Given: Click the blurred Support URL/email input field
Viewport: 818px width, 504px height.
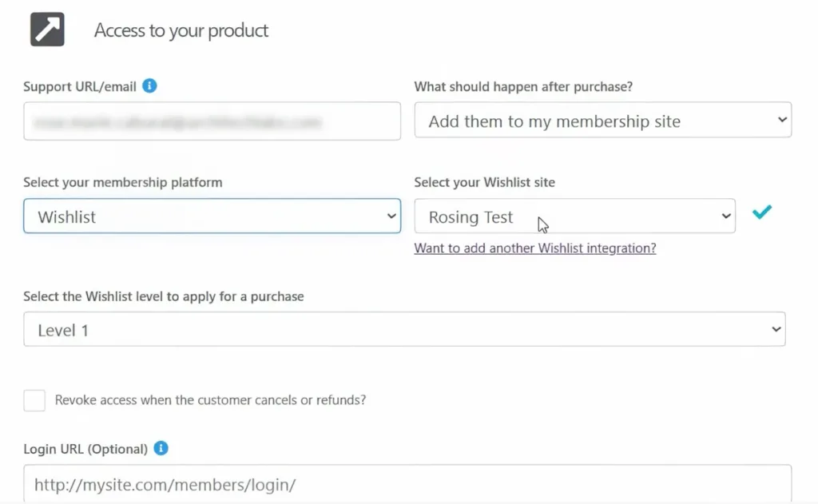Looking at the screenshot, I should pos(212,121).
